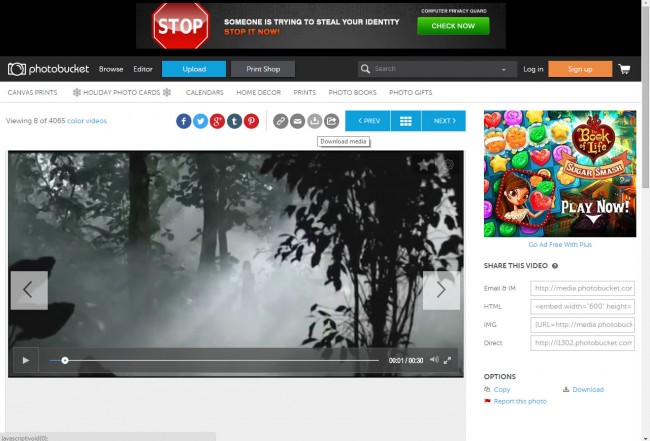Share video by email icon
The width and height of the screenshot is (650, 441).
tap(297, 121)
